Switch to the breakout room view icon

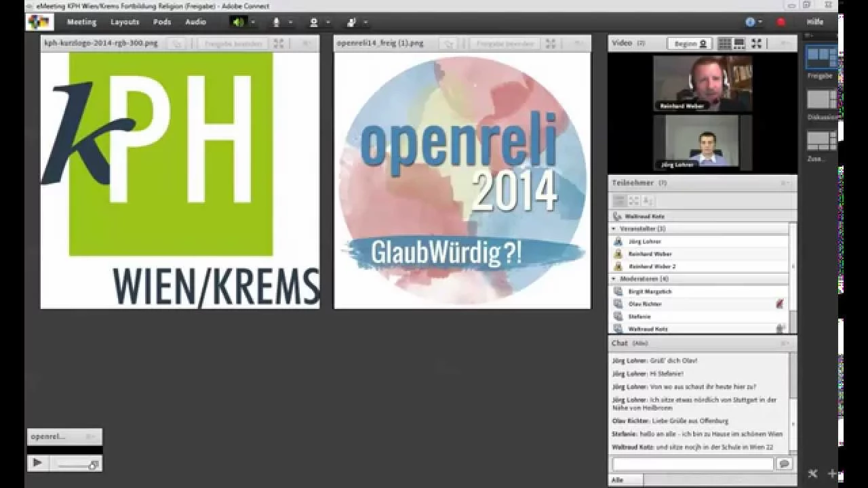633,201
